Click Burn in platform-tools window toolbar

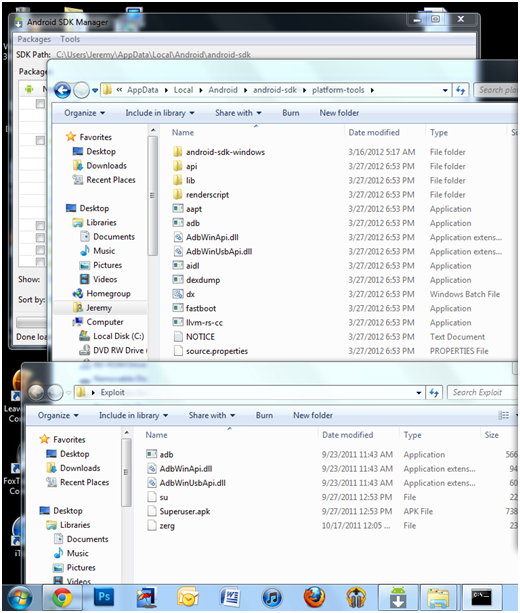click(291, 113)
